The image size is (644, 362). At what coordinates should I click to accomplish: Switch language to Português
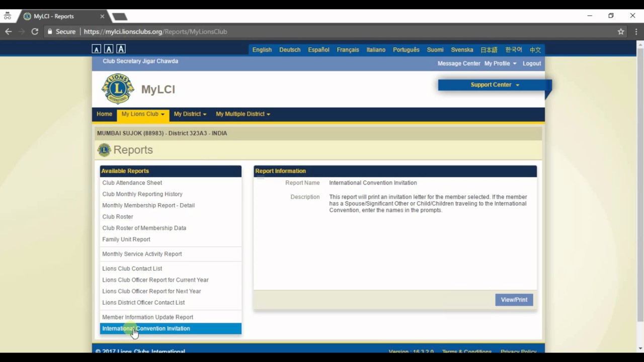pyautogui.click(x=406, y=50)
